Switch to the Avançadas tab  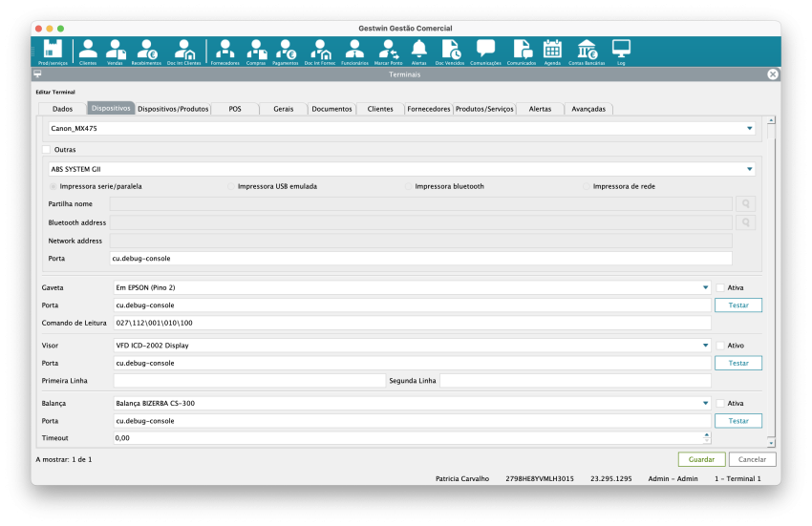588,109
